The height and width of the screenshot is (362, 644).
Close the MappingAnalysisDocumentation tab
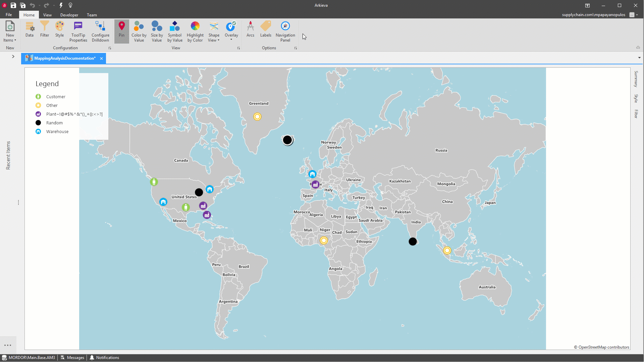point(101,58)
